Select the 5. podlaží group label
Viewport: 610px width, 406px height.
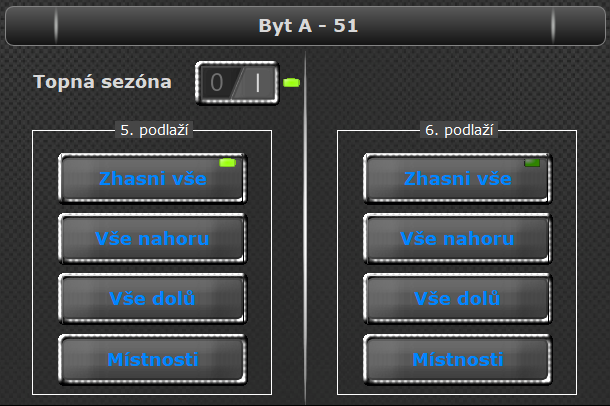154,130
